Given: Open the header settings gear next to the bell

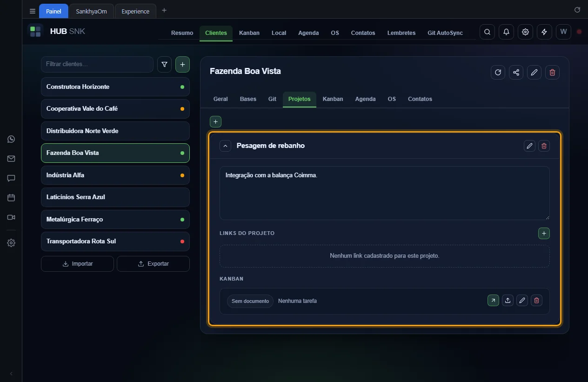Looking at the screenshot, I should point(525,32).
